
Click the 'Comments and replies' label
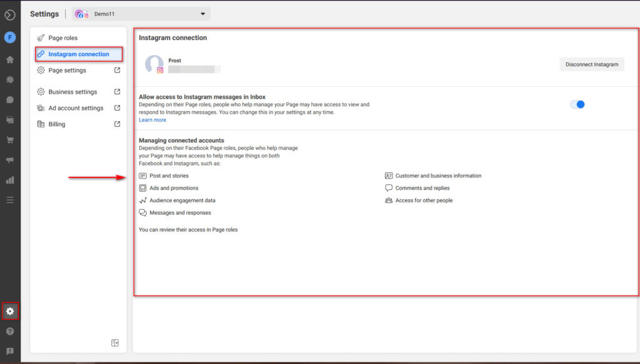coord(422,188)
